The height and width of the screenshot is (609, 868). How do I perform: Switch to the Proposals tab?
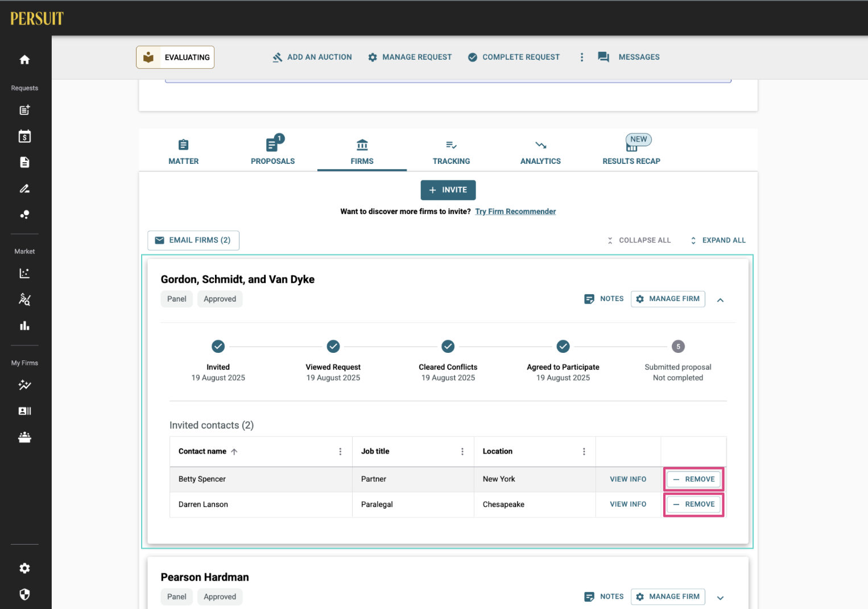[273, 152]
